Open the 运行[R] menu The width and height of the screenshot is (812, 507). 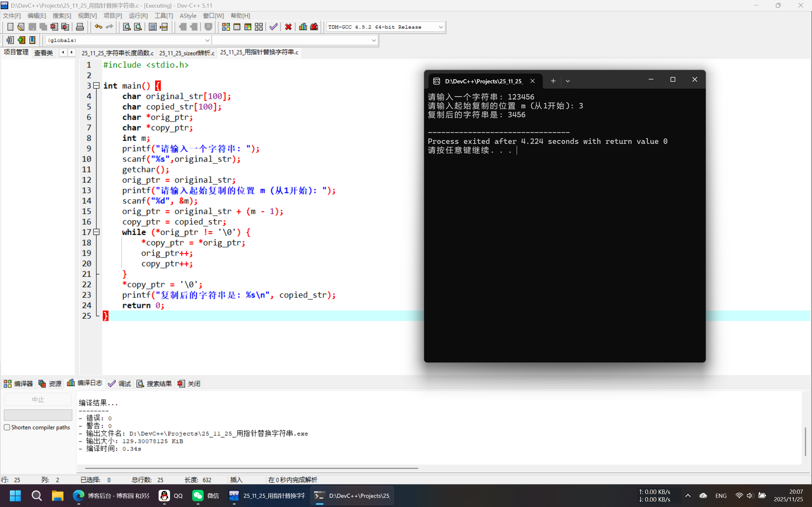(x=138, y=16)
